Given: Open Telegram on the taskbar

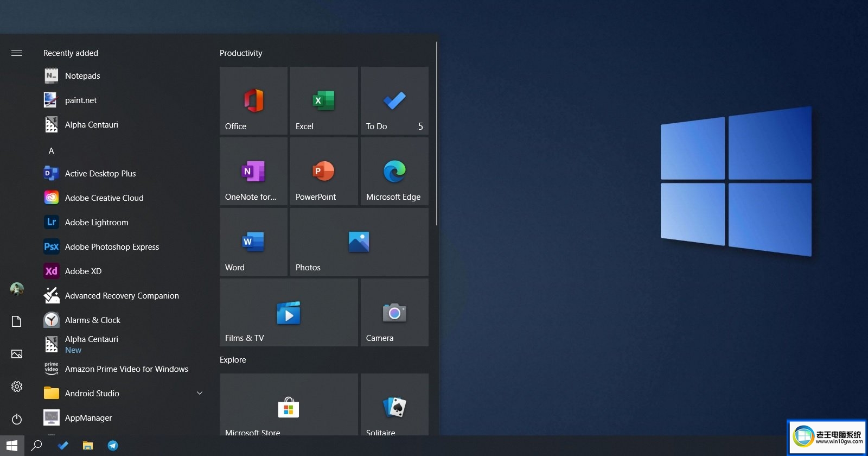Looking at the screenshot, I should point(113,446).
